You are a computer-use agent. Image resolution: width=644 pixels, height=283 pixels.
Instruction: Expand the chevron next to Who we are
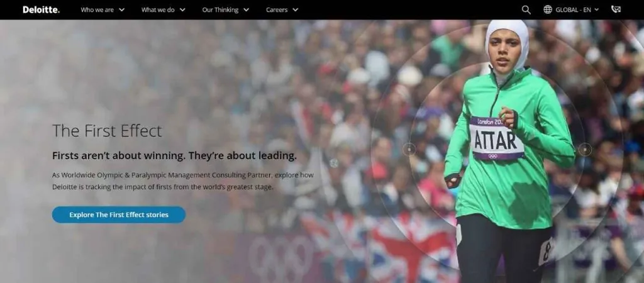pyautogui.click(x=121, y=10)
